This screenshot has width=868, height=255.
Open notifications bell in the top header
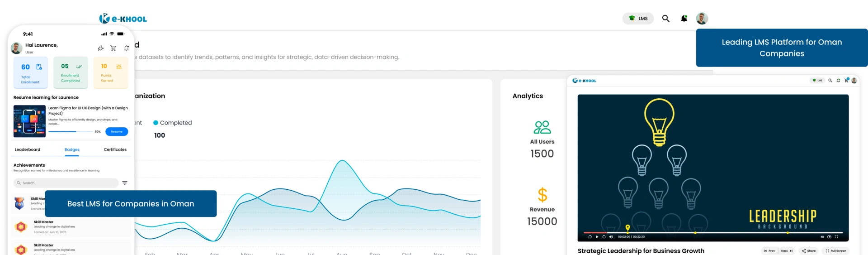(684, 19)
